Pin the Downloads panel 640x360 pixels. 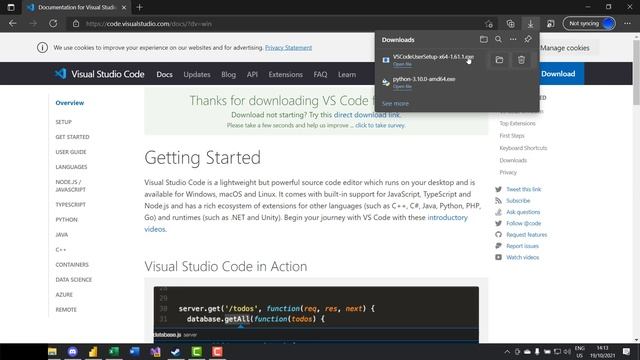(528, 40)
